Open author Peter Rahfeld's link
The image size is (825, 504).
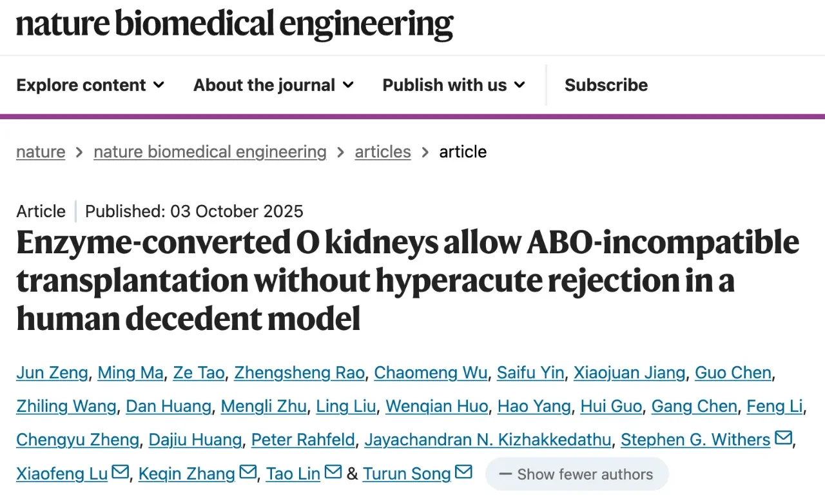tap(303, 440)
